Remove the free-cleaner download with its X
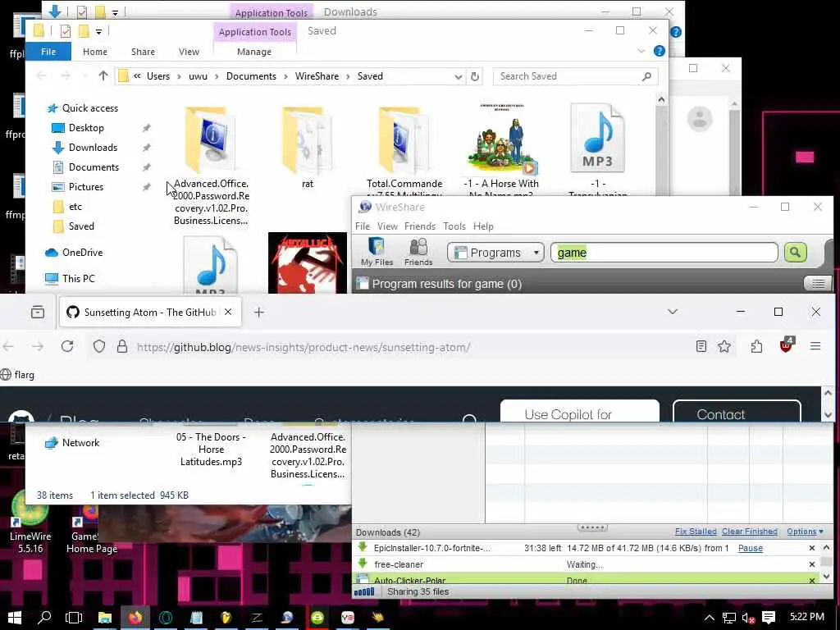This screenshot has height=630, width=840. tap(811, 564)
